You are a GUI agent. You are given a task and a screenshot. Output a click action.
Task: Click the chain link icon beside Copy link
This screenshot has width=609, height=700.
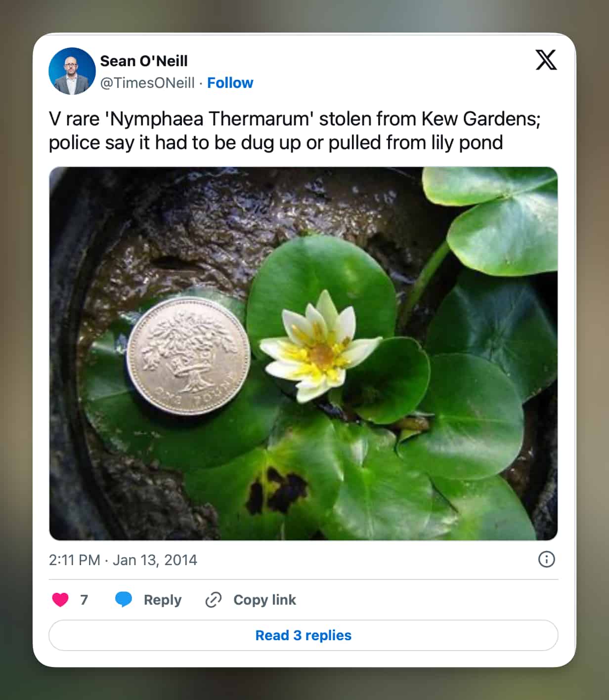[x=213, y=600]
